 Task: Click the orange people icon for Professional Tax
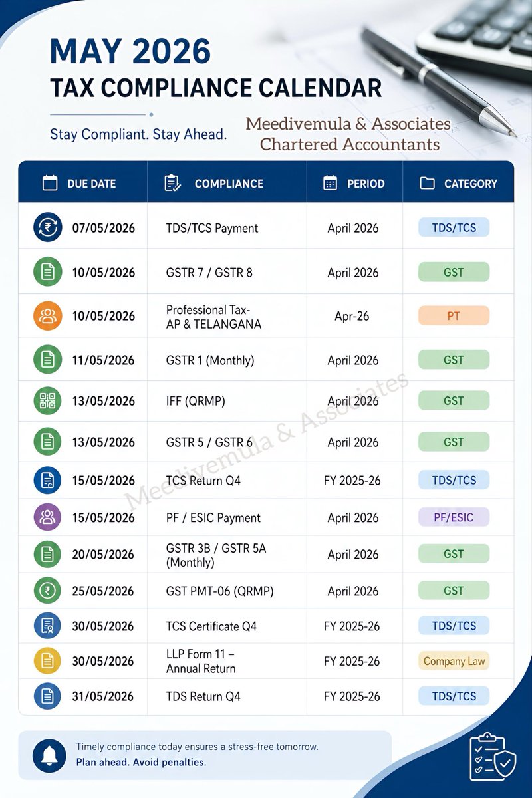(x=47, y=316)
